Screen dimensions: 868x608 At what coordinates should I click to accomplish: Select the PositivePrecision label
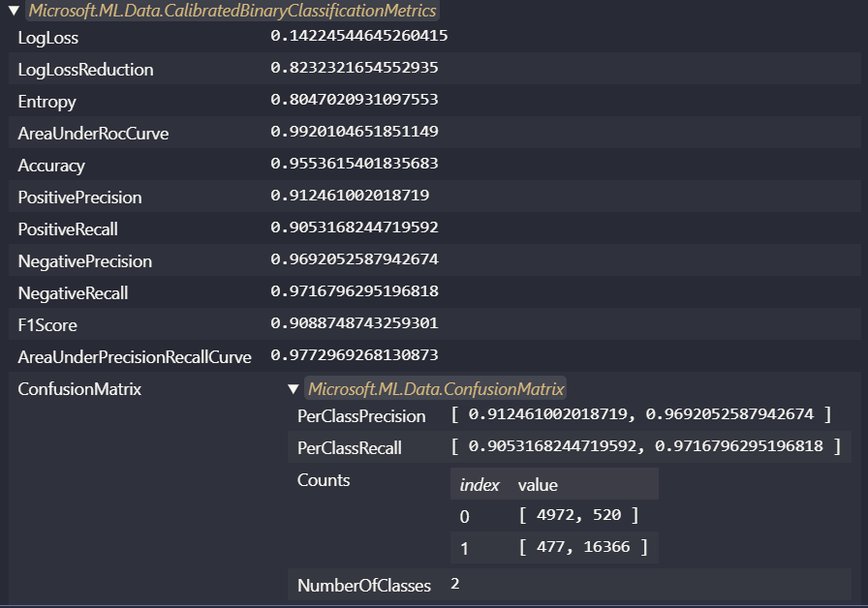tap(79, 198)
